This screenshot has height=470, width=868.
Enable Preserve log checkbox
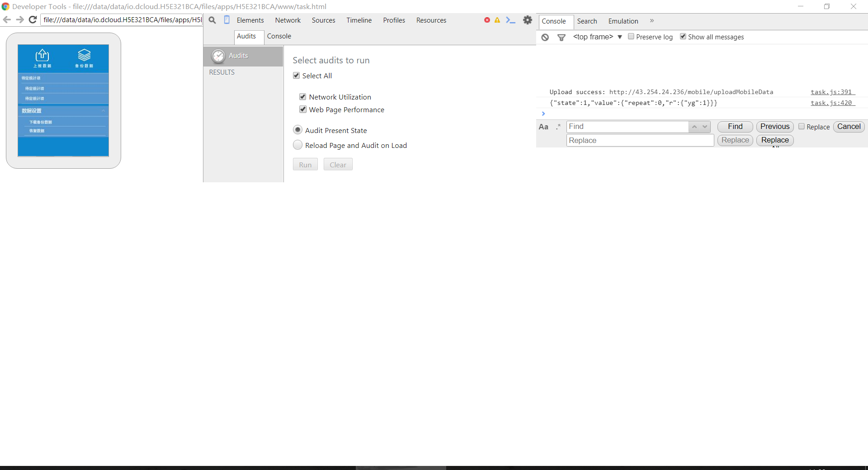(x=631, y=36)
